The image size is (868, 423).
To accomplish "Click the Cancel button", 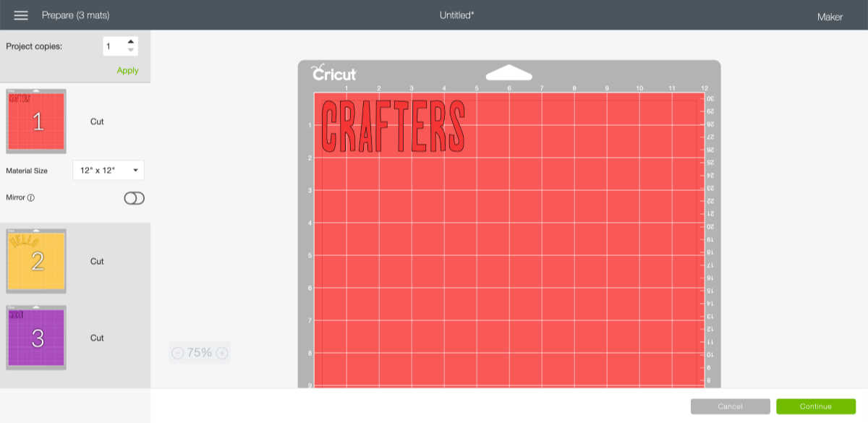I will pyautogui.click(x=730, y=406).
